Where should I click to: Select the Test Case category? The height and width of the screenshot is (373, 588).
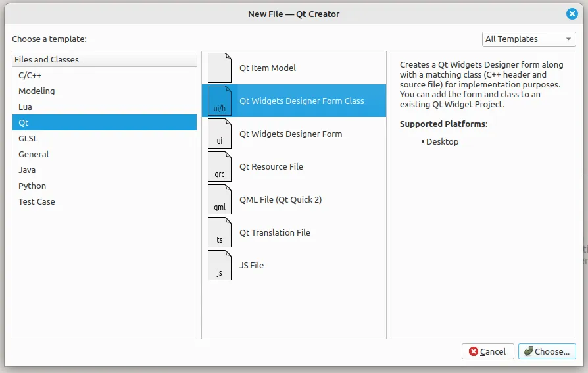point(105,201)
